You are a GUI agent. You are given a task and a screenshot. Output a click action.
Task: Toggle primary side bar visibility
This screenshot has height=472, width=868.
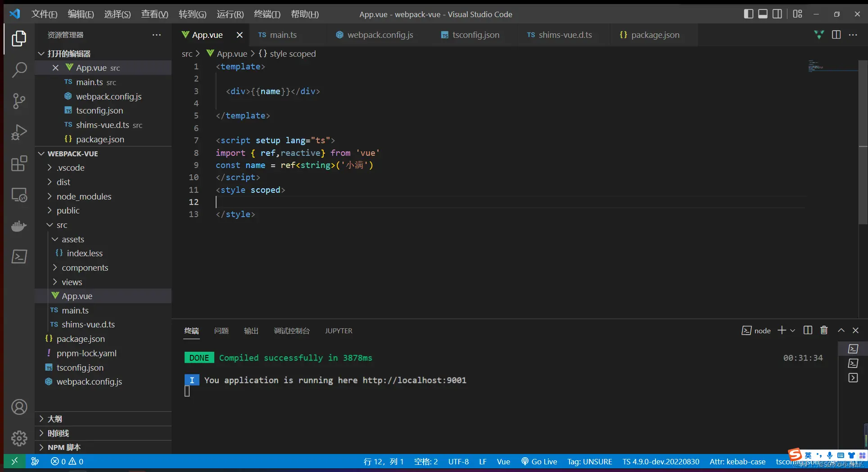749,14
